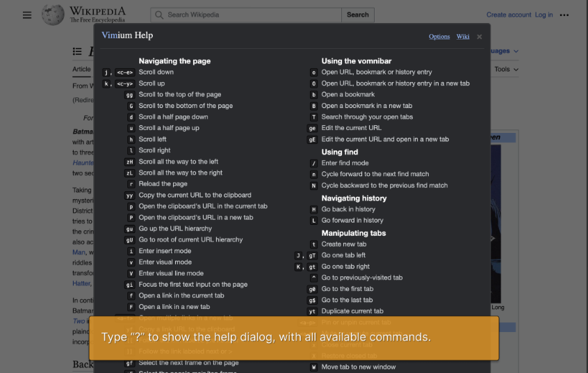The width and height of the screenshot is (588, 373).
Task: Click the 'Scroll to the top of the page' entry
Action: tap(180, 95)
